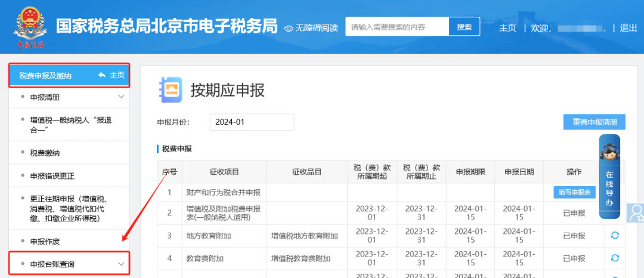Click the notebook icon next to 按期应申报
Screen dimensions: 644x278
pyautogui.click(x=171, y=90)
